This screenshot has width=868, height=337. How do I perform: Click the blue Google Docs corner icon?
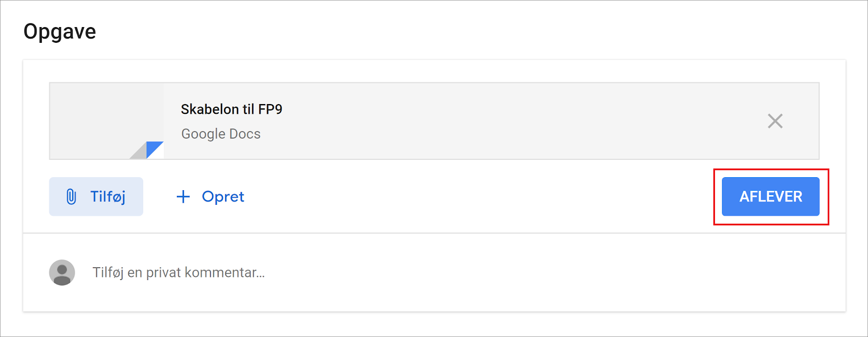tap(156, 148)
